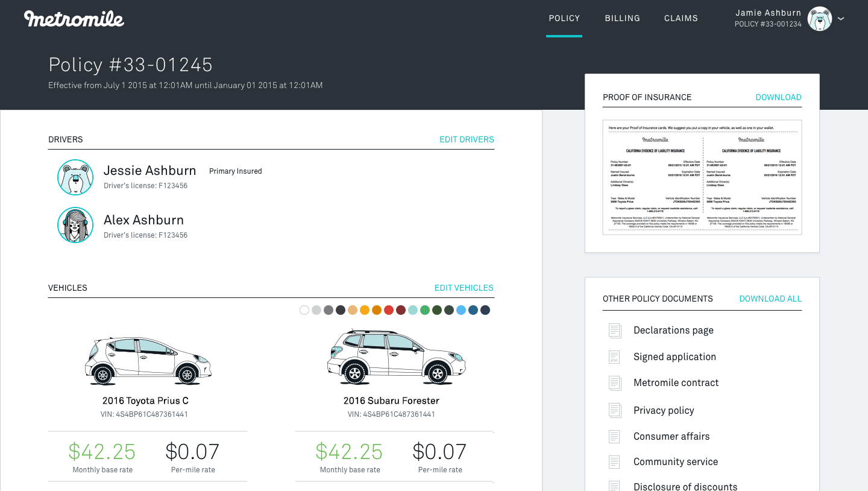Switch to the Claims tab

point(681,18)
